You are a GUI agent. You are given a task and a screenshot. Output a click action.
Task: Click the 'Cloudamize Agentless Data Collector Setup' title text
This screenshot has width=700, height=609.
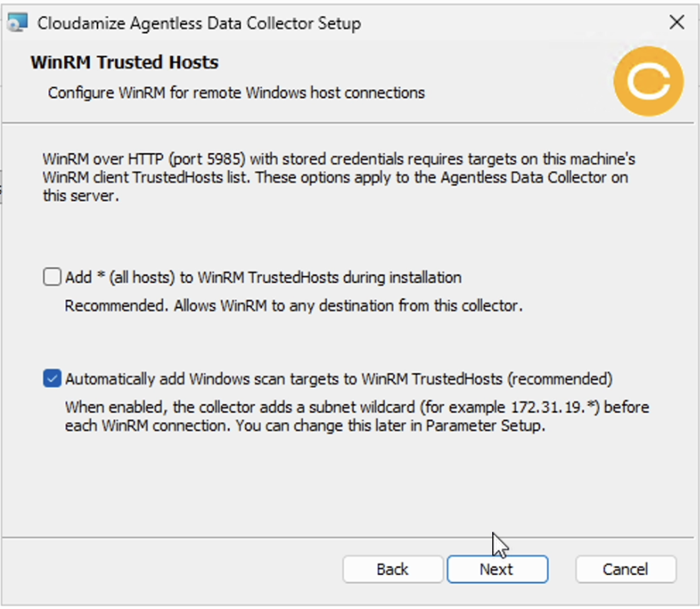click(199, 23)
